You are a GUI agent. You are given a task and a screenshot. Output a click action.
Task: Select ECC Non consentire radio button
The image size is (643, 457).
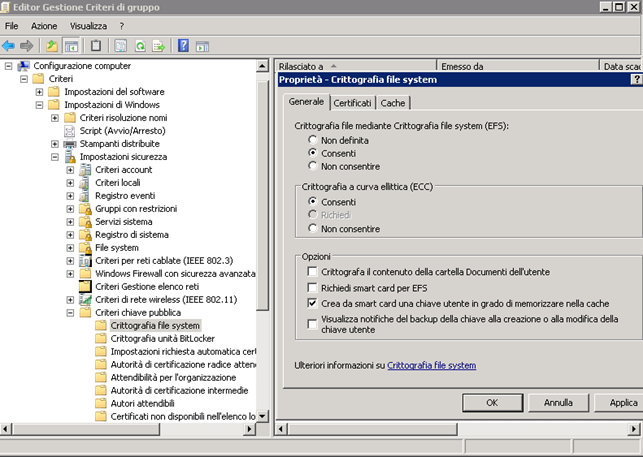pos(313,228)
